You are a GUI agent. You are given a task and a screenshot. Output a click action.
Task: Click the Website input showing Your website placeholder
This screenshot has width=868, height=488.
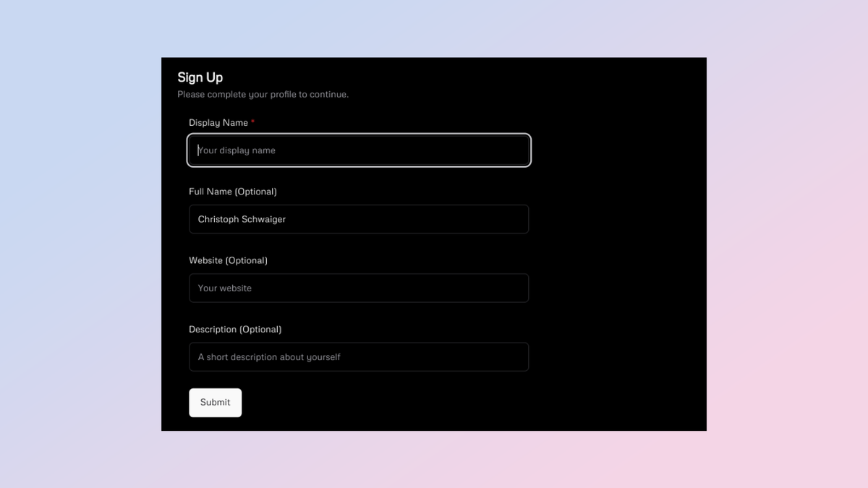359,288
